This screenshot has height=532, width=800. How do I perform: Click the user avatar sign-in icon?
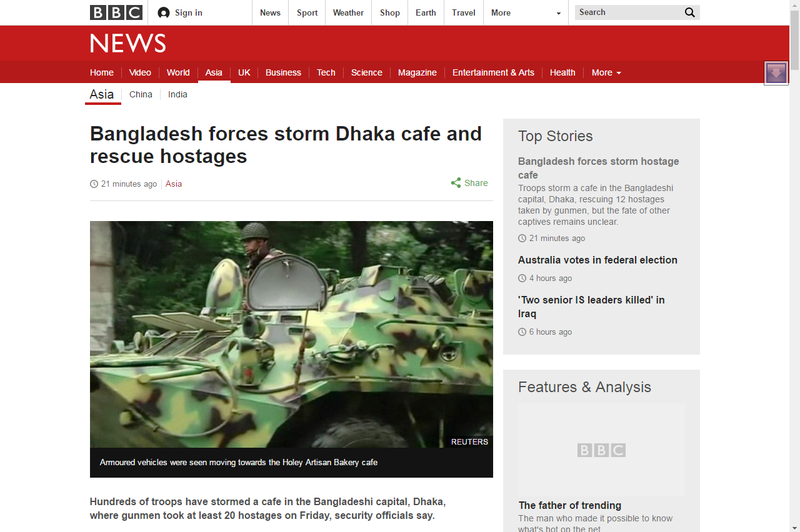[164, 12]
